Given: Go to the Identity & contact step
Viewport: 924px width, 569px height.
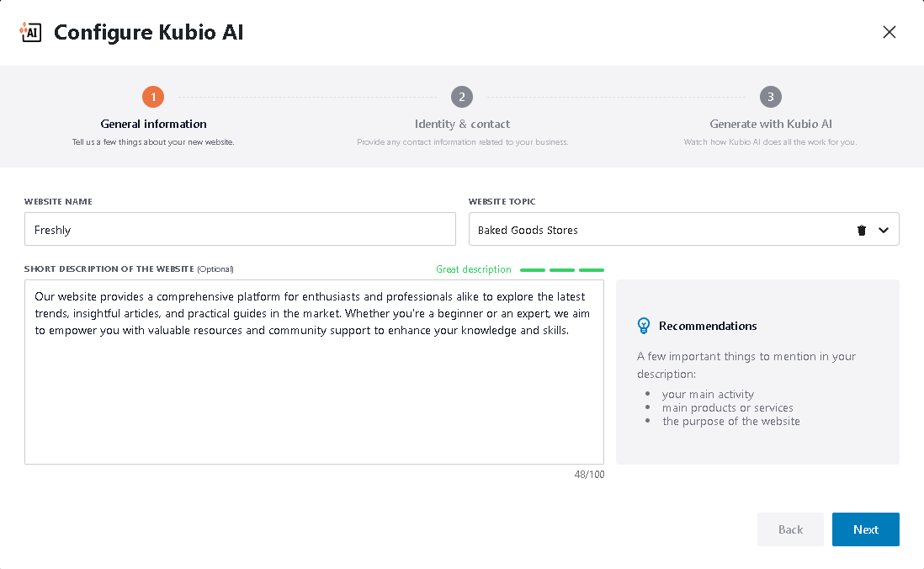Looking at the screenshot, I should (x=462, y=124).
